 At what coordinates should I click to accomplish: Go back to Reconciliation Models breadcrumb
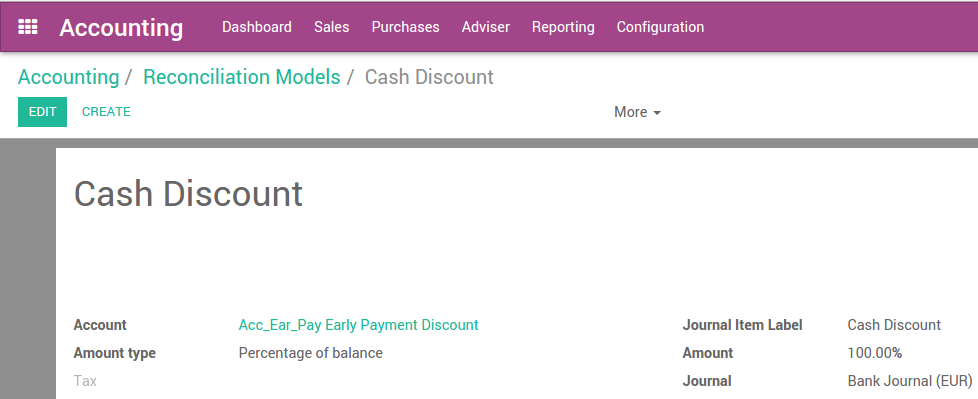242,77
